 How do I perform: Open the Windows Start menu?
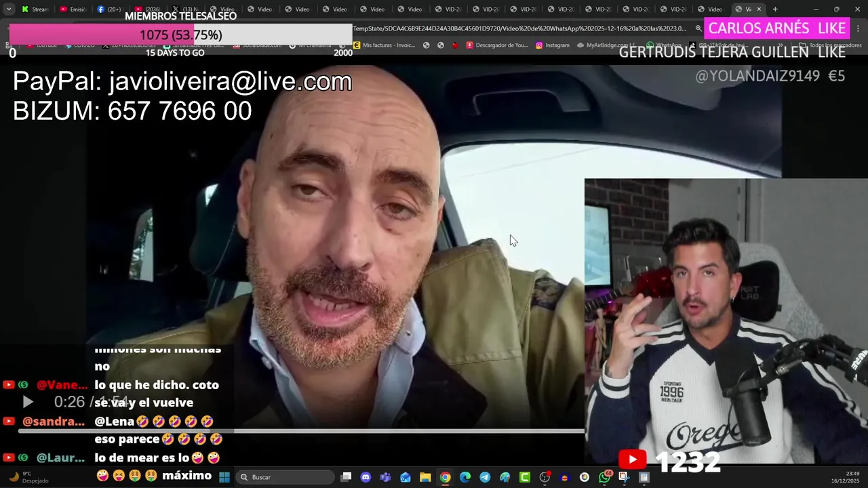pyautogui.click(x=224, y=477)
